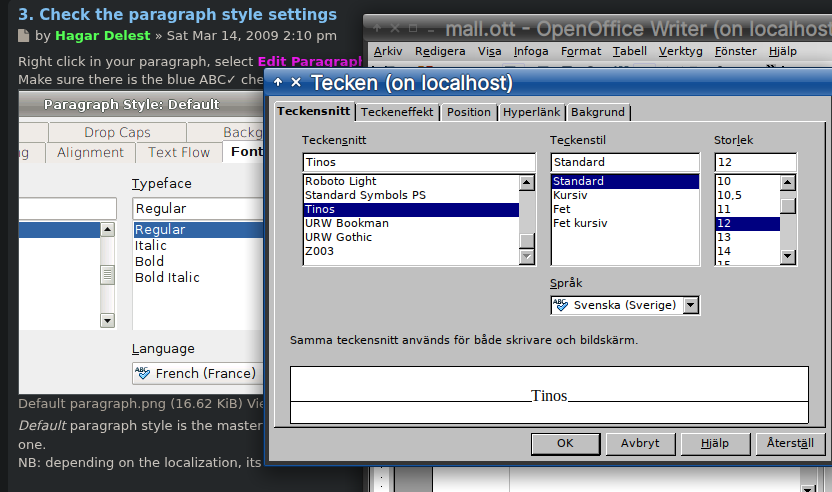This screenshot has width=832, height=492.
Task: Click the Avbryt button
Action: (640, 444)
